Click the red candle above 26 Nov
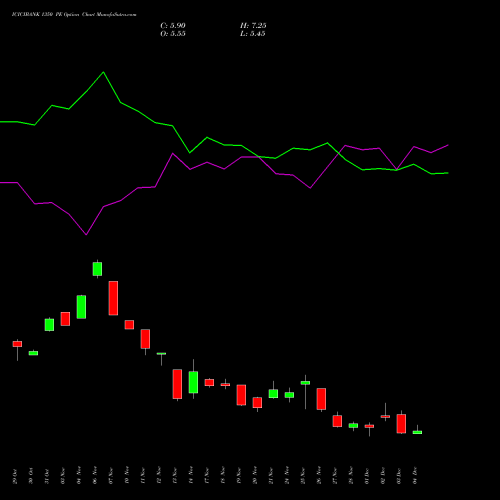This screenshot has height=500, width=500. (x=321, y=399)
